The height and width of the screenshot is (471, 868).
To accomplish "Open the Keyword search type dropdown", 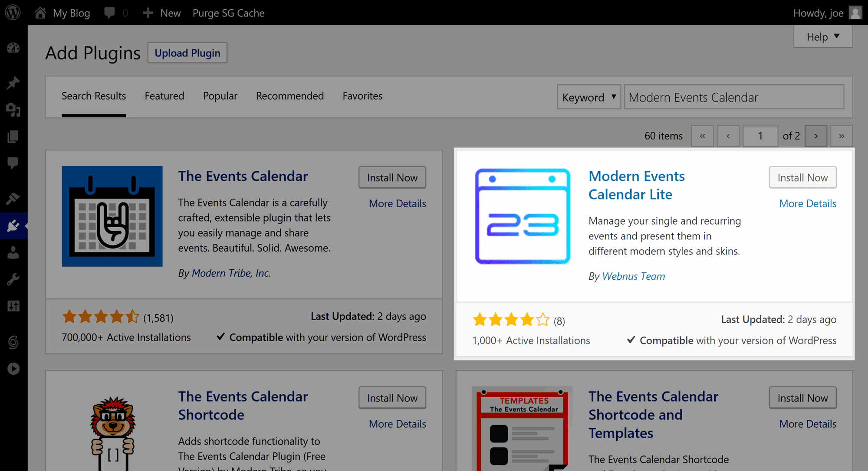I will click(x=589, y=97).
